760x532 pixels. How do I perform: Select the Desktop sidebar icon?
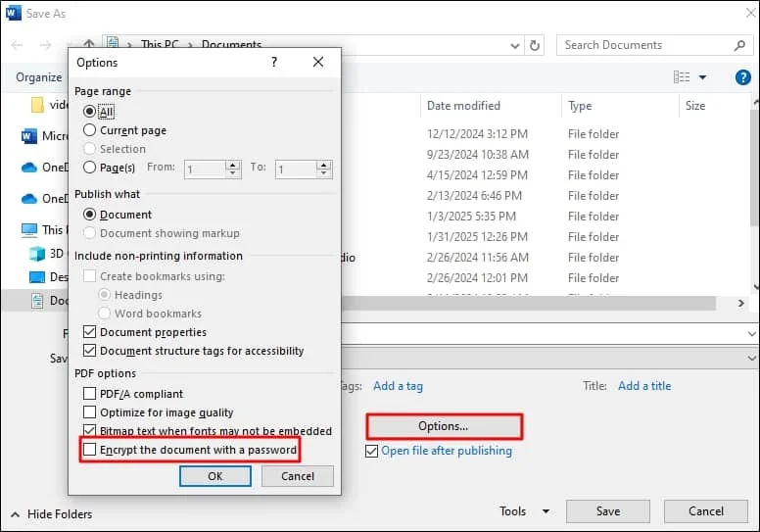click(37, 277)
